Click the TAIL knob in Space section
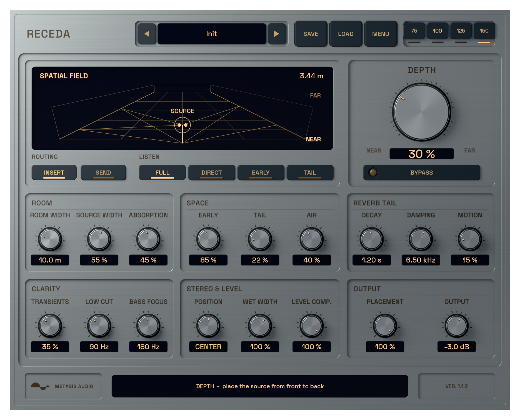This screenshot has height=420, width=520. 260,239
